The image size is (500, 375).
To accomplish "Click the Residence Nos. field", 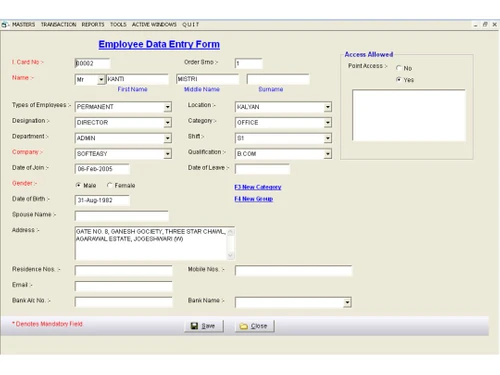I will [x=124, y=270].
